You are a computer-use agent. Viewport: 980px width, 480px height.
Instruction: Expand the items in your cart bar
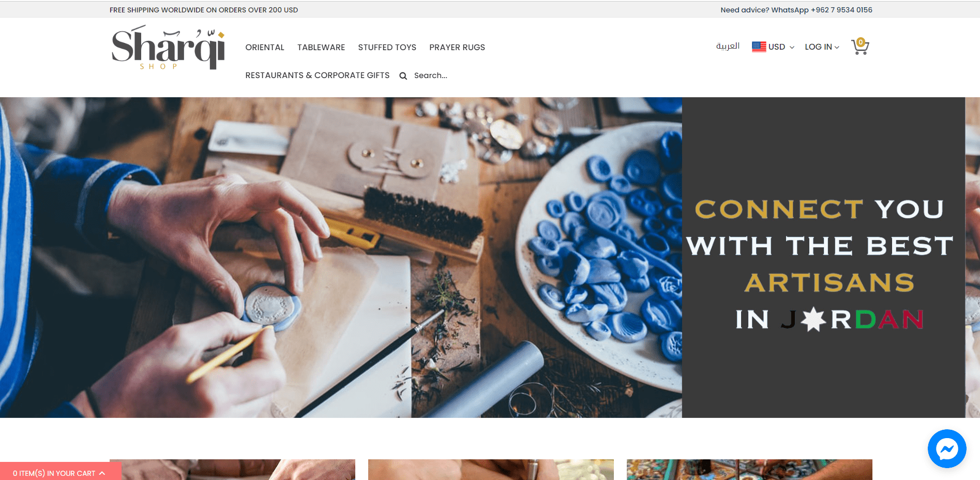60,473
